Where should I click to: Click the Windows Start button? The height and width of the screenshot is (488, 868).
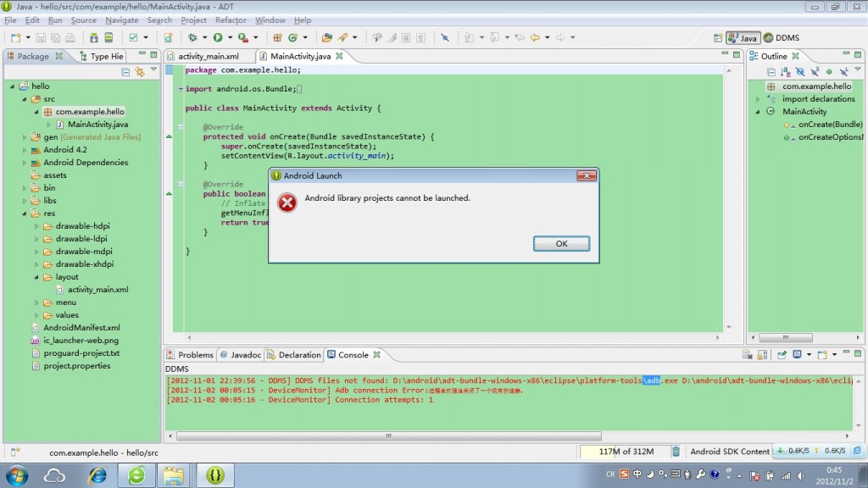coord(17,475)
